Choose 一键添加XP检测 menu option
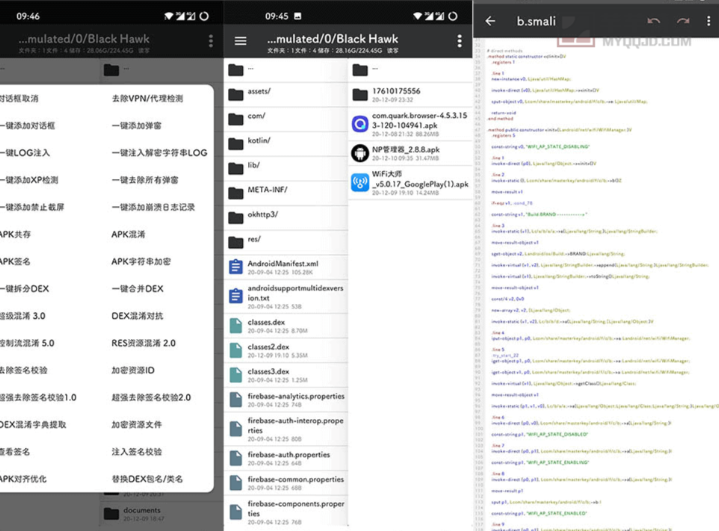The width and height of the screenshot is (719, 531). click(29, 180)
